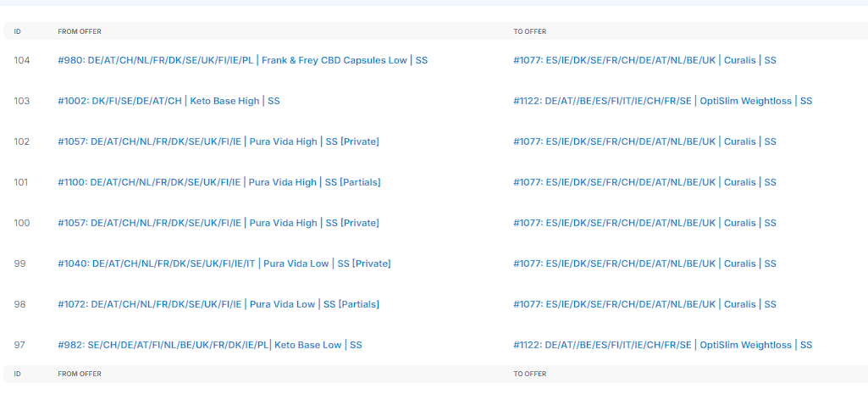Screen dimensions: 868x394
Task: Click the top ID column header
Action: click(17, 31)
